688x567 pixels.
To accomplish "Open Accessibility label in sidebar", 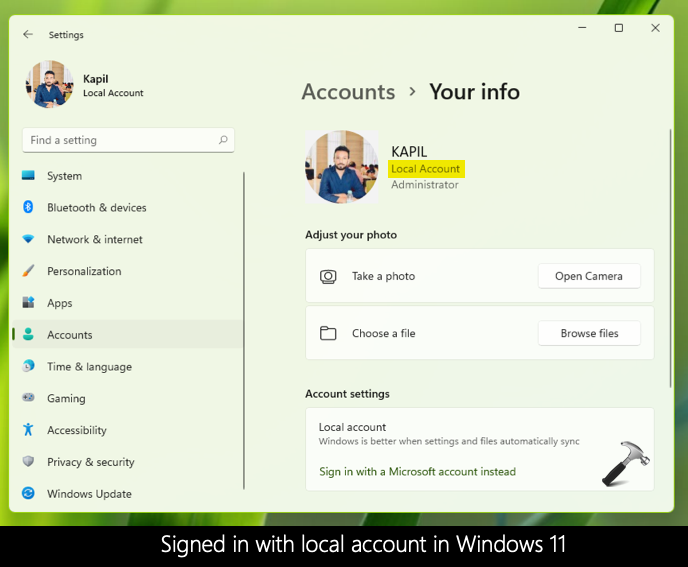I will (x=77, y=431).
